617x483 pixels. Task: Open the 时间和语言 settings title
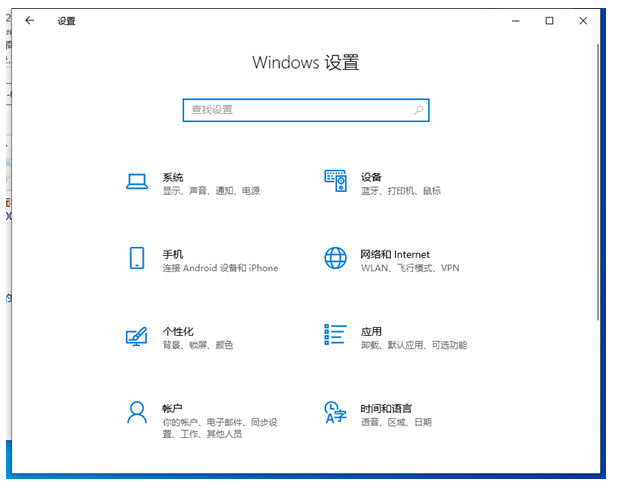click(x=386, y=408)
